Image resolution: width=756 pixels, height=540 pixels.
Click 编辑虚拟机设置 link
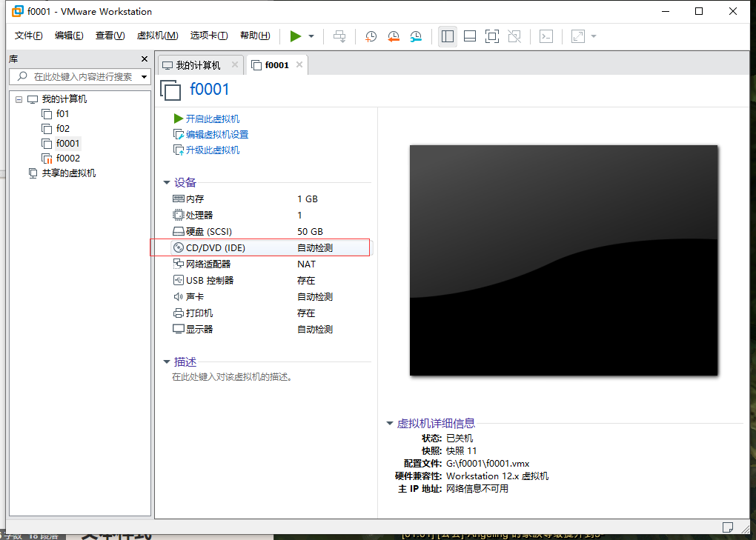click(217, 134)
